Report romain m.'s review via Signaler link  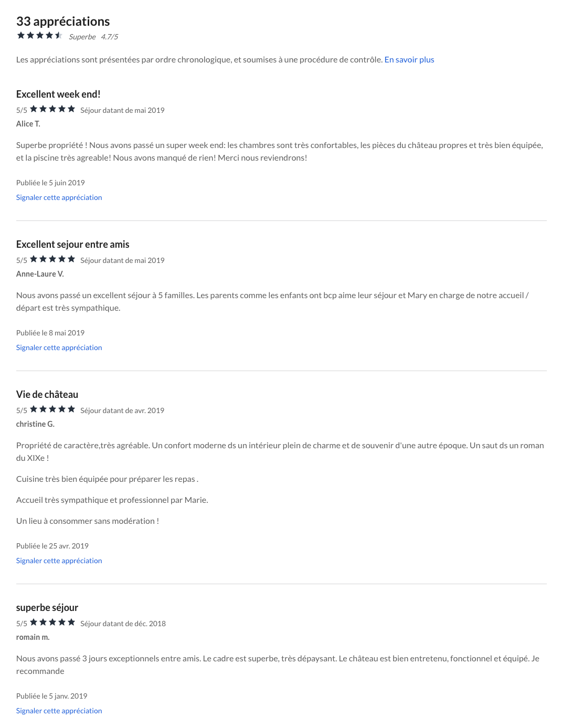59,711
